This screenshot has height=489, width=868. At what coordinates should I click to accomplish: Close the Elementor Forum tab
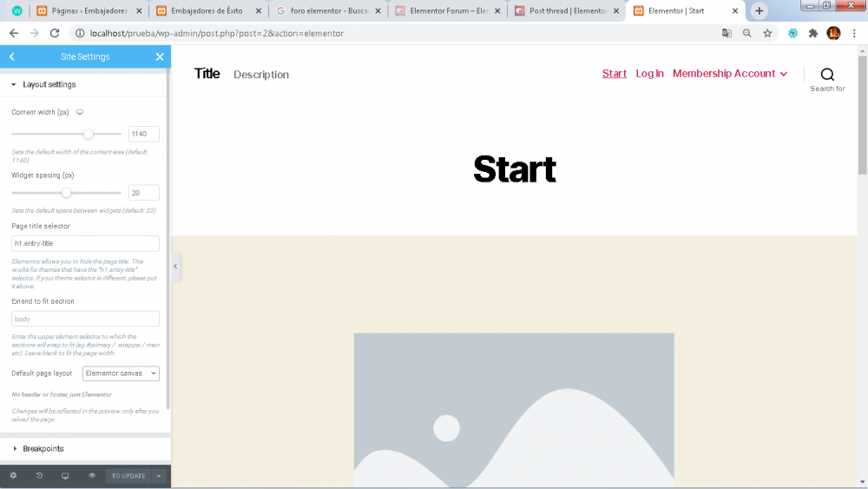[x=497, y=10]
